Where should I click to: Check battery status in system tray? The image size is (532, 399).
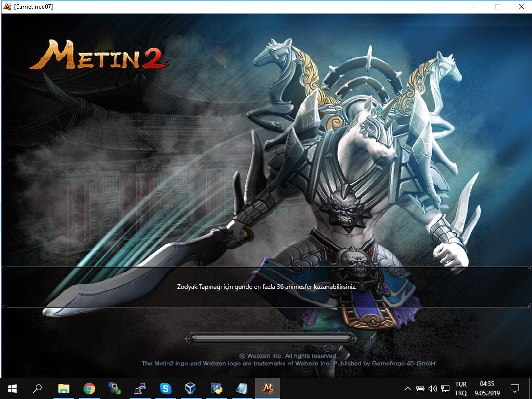click(420, 389)
